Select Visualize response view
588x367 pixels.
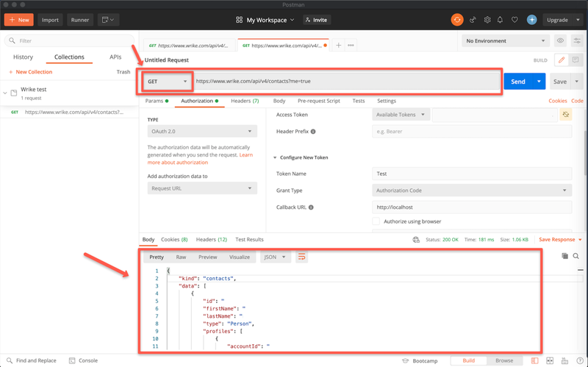(240, 257)
